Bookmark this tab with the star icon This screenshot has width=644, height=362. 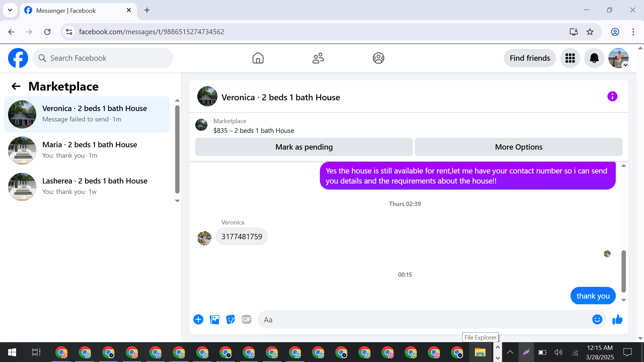point(590,32)
